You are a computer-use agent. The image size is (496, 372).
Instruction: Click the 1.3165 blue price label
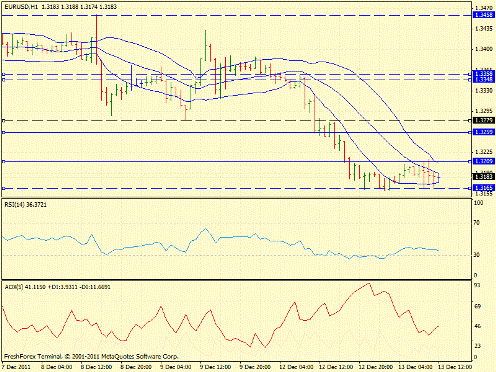click(484, 188)
